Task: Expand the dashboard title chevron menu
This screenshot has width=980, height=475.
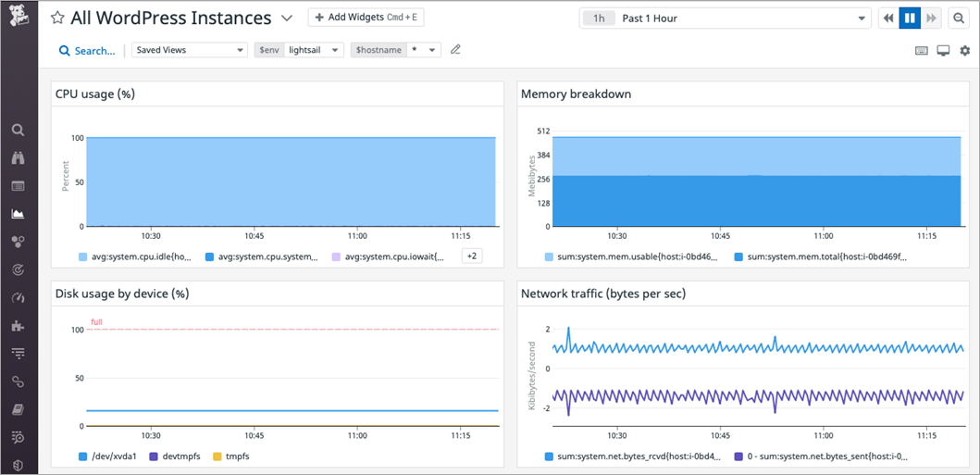Action: click(287, 19)
